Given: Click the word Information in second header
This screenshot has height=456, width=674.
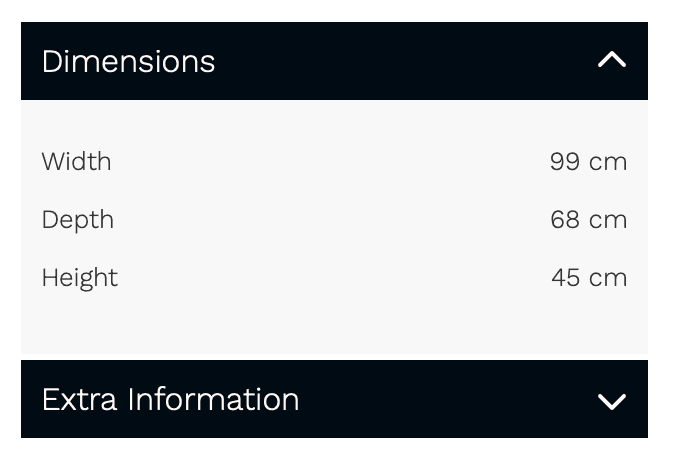Looking at the screenshot, I should [213, 399].
